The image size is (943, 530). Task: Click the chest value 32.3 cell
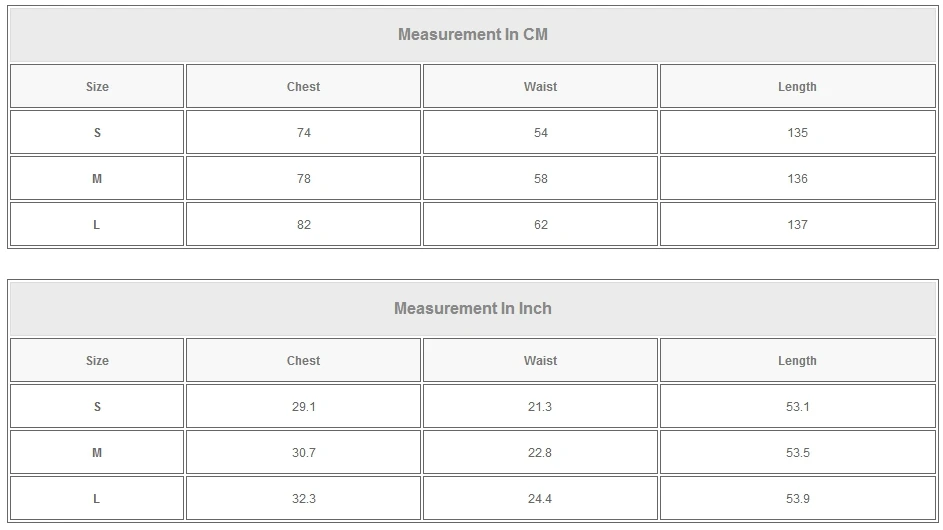coord(303,499)
